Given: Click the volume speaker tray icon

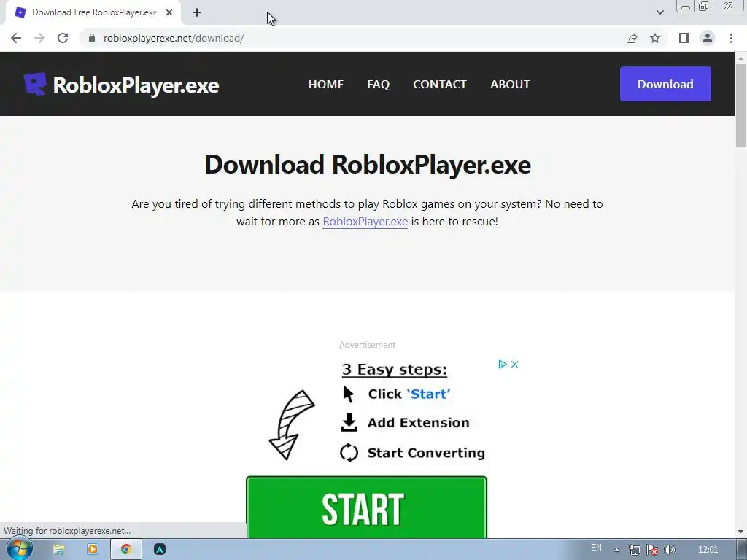Looking at the screenshot, I should click(x=670, y=550).
